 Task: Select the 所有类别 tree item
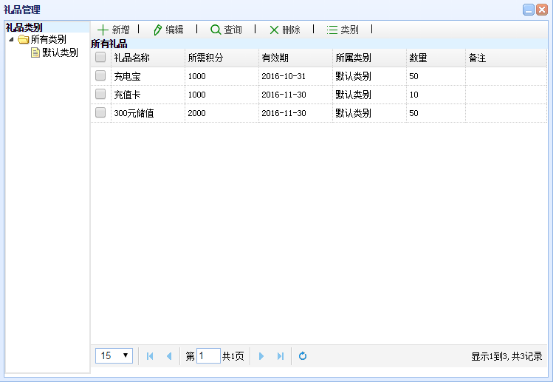(x=48, y=40)
